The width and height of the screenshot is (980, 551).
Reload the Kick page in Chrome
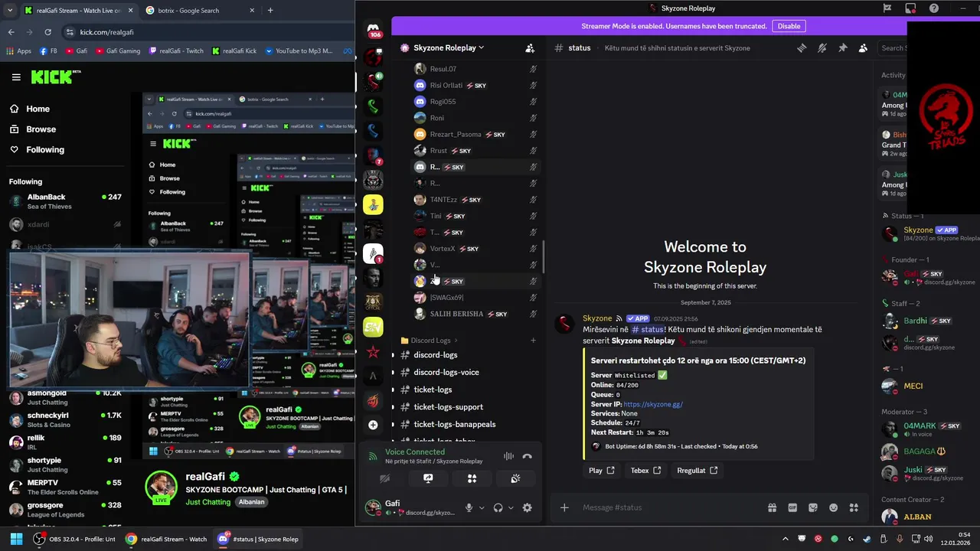(x=47, y=32)
